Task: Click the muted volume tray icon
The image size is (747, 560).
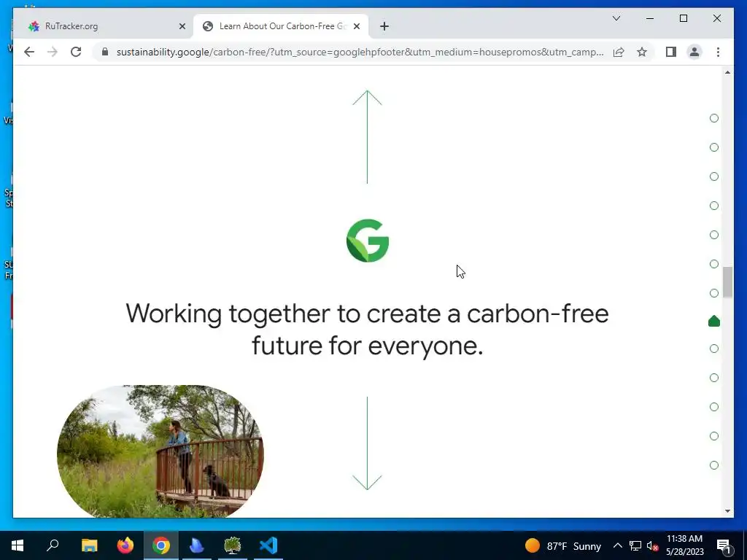Action: (652, 545)
